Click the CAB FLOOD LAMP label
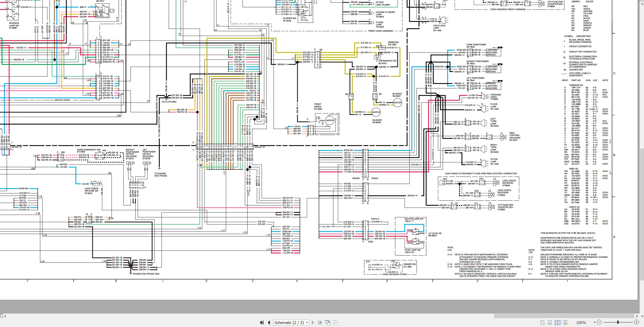 coord(439,27)
